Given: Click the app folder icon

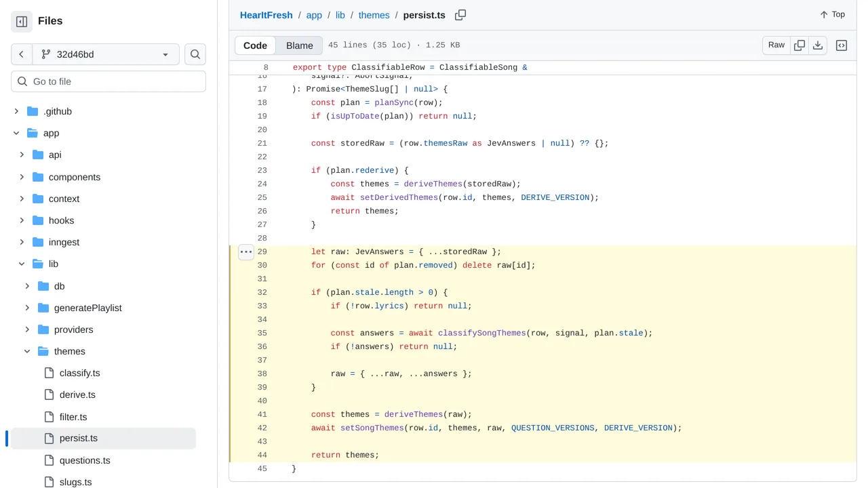Looking at the screenshot, I should coord(33,134).
